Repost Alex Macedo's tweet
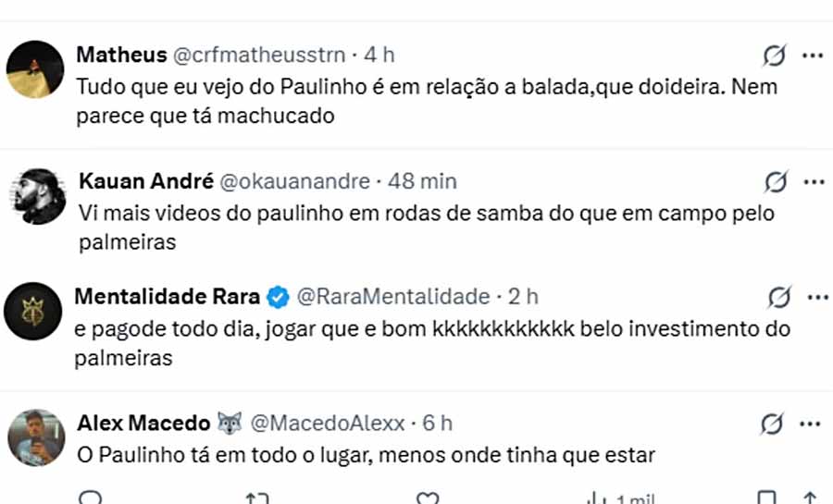Image resolution: width=833 pixels, height=504 pixels. point(256,498)
